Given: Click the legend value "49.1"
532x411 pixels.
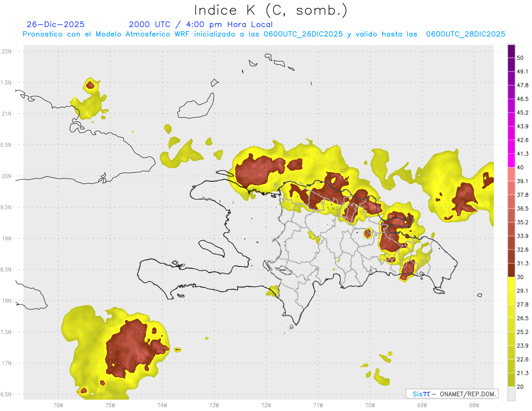Looking at the screenshot, I should point(523,71).
